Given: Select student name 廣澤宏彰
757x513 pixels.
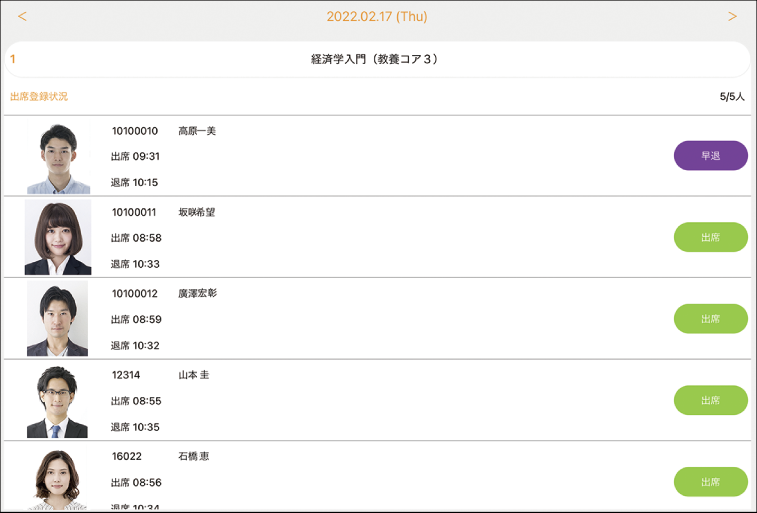Looking at the screenshot, I should tap(197, 293).
